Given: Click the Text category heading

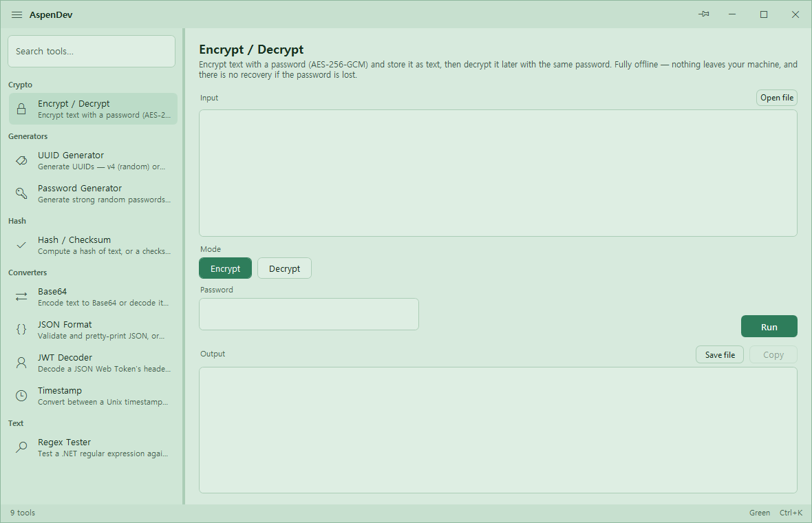Looking at the screenshot, I should 16,423.
